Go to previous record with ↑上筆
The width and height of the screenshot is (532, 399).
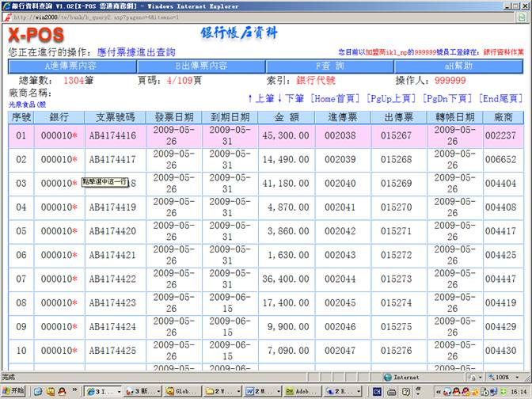click(x=262, y=98)
